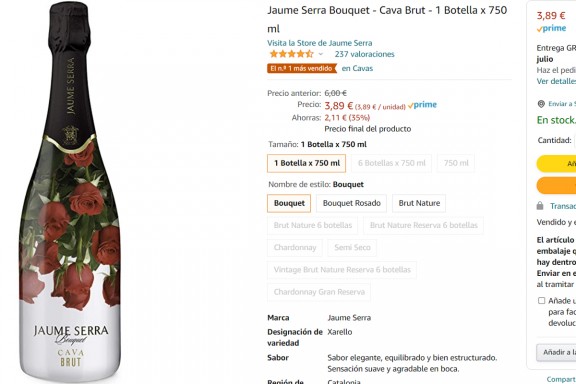Viewport: 576px width, 384px height.
Task: Select the Chardonnay style option
Action: (295, 248)
